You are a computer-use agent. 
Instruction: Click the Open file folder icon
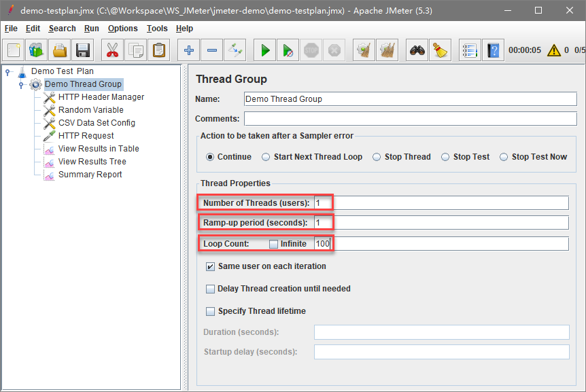coord(59,50)
